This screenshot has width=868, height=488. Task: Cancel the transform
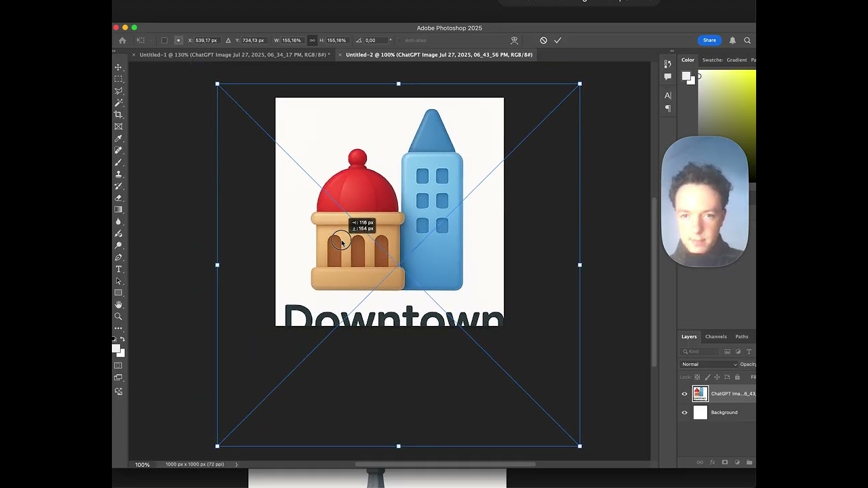543,40
